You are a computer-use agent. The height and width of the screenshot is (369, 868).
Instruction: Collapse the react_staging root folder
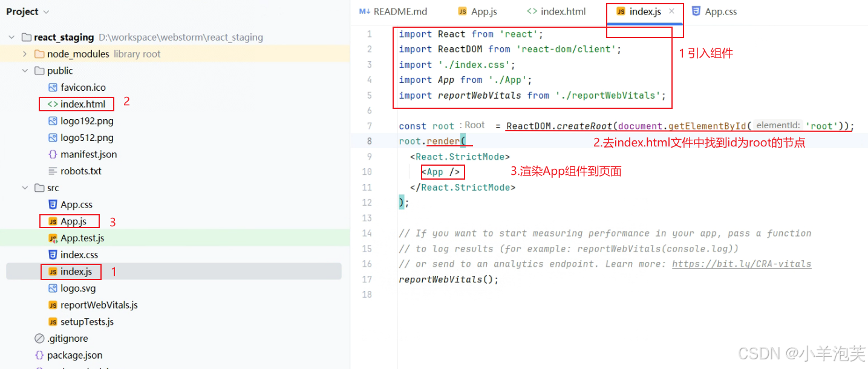click(11, 37)
